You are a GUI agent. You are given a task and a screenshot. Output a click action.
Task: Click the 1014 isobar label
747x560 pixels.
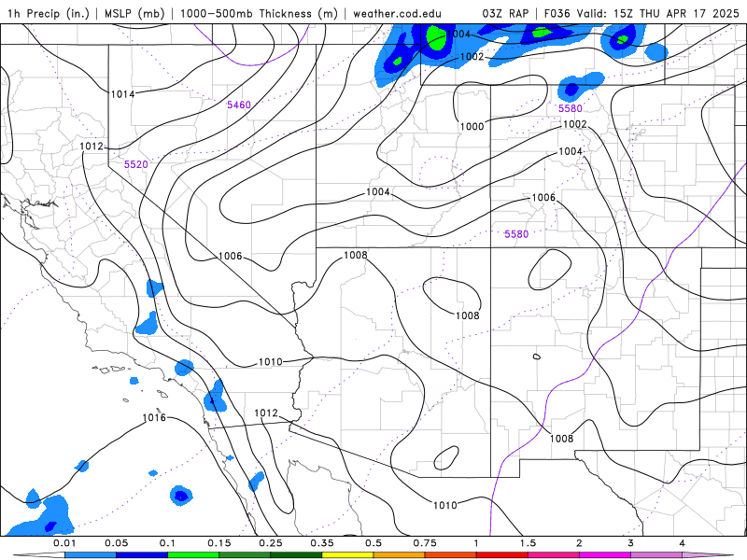pos(123,94)
